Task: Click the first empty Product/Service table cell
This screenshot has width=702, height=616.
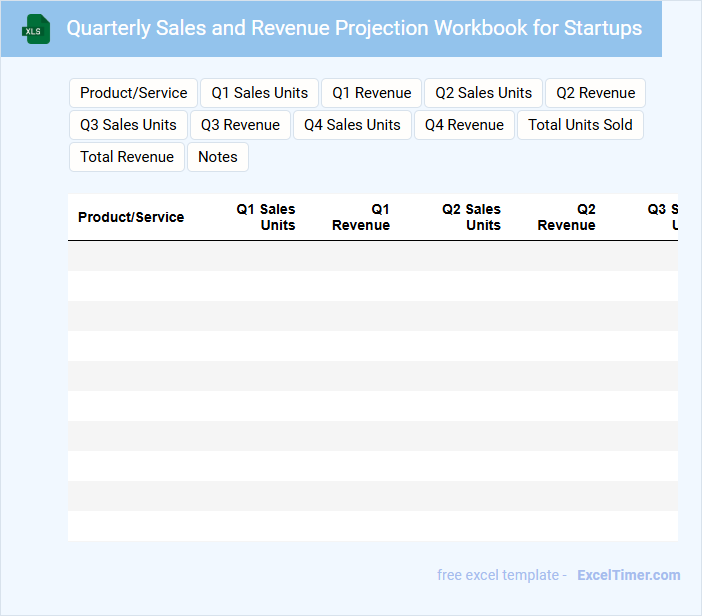Action: coord(131,256)
